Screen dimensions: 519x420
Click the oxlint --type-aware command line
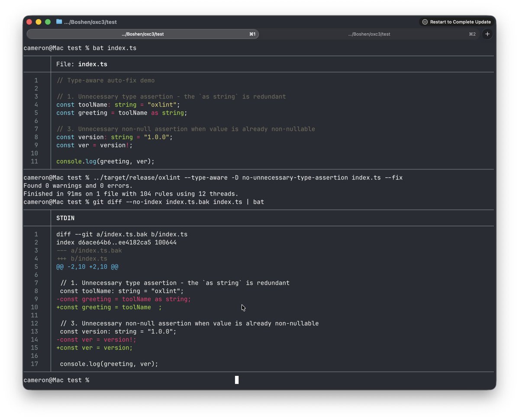pyautogui.click(x=213, y=178)
